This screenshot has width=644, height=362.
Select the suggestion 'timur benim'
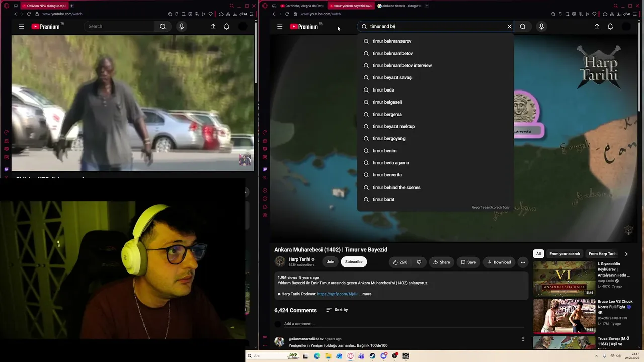click(435, 151)
